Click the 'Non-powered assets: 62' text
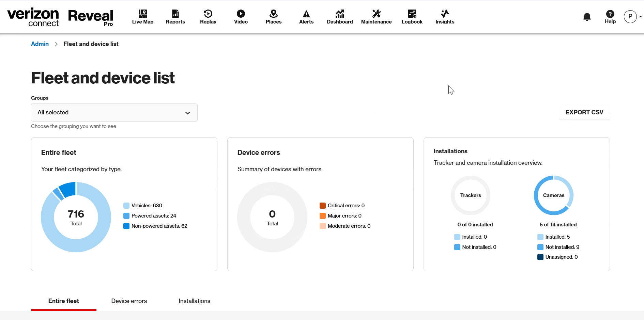644x320 pixels. [159, 226]
